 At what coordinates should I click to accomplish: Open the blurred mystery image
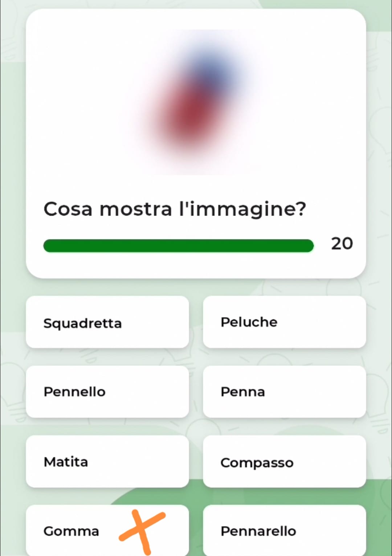coord(196,102)
